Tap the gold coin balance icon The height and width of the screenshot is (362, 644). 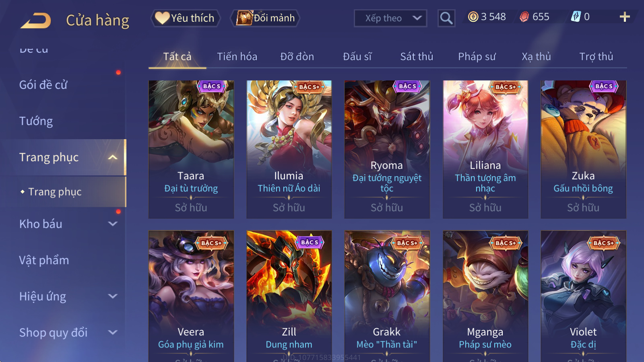(x=473, y=17)
